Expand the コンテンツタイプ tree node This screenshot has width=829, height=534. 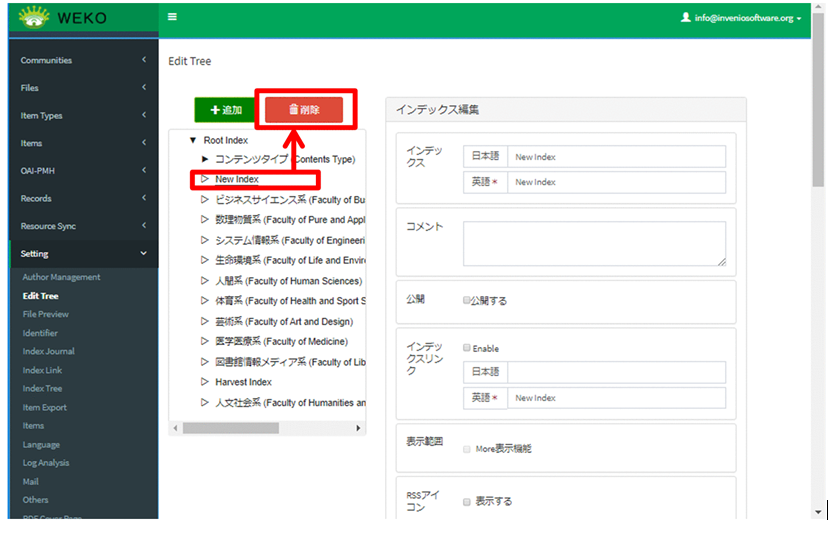coord(206,159)
